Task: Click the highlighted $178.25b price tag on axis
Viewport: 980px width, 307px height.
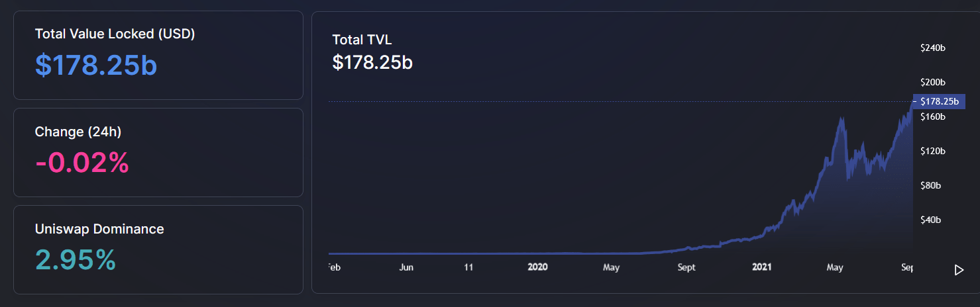Action: [x=939, y=101]
